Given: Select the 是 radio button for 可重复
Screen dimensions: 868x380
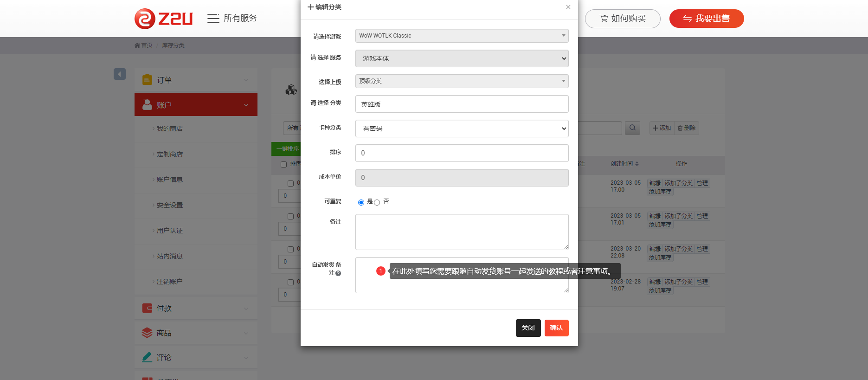Looking at the screenshot, I should [361, 202].
